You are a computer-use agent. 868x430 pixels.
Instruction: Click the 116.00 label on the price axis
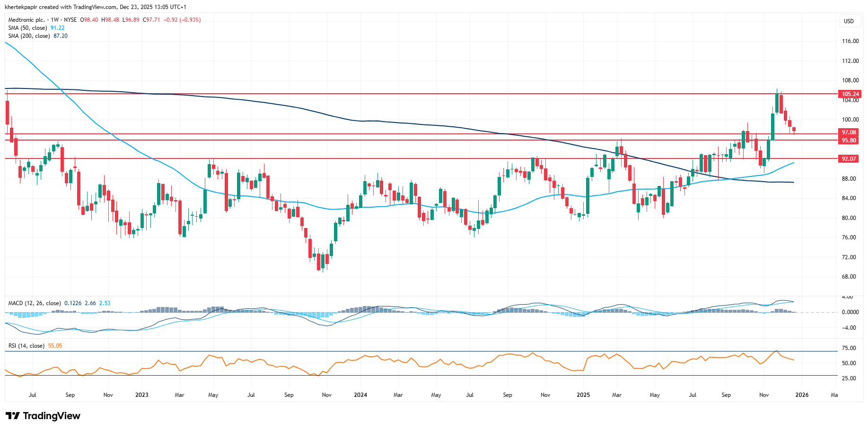(x=850, y=41)
